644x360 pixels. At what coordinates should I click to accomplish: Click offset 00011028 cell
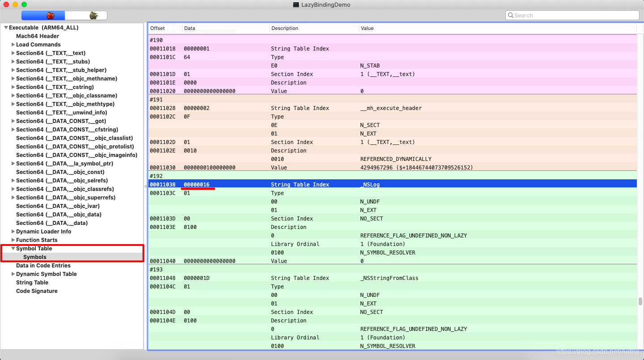(162, 108)
